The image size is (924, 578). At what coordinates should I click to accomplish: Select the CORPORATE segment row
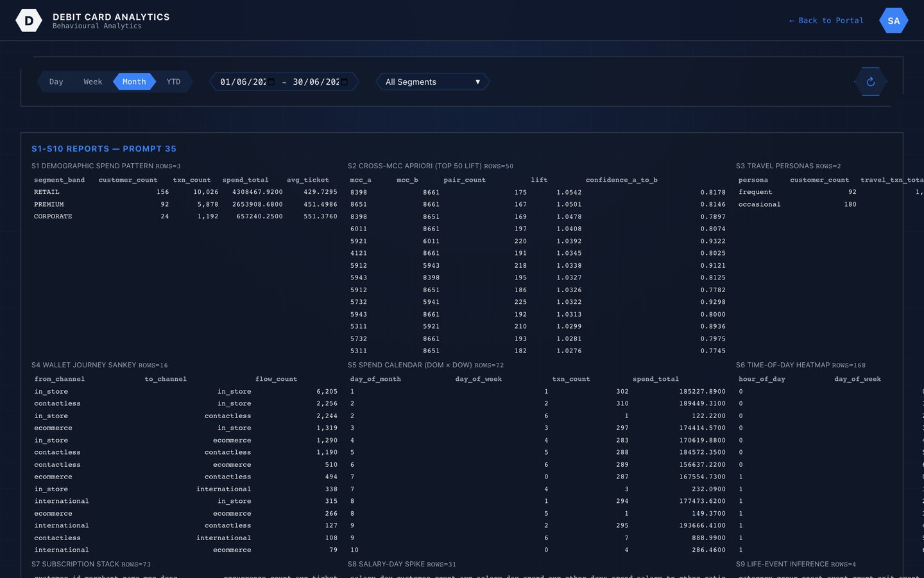click(185, 216)
